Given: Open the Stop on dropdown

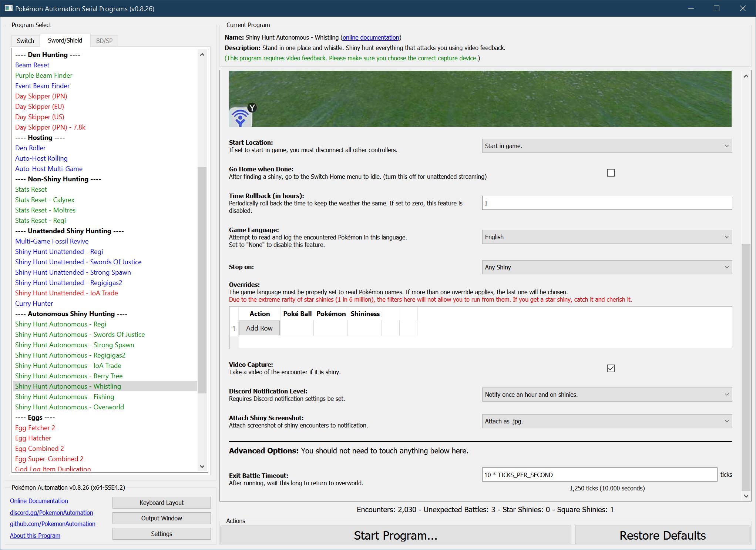Looking at the screenshot, I should 607,267.
